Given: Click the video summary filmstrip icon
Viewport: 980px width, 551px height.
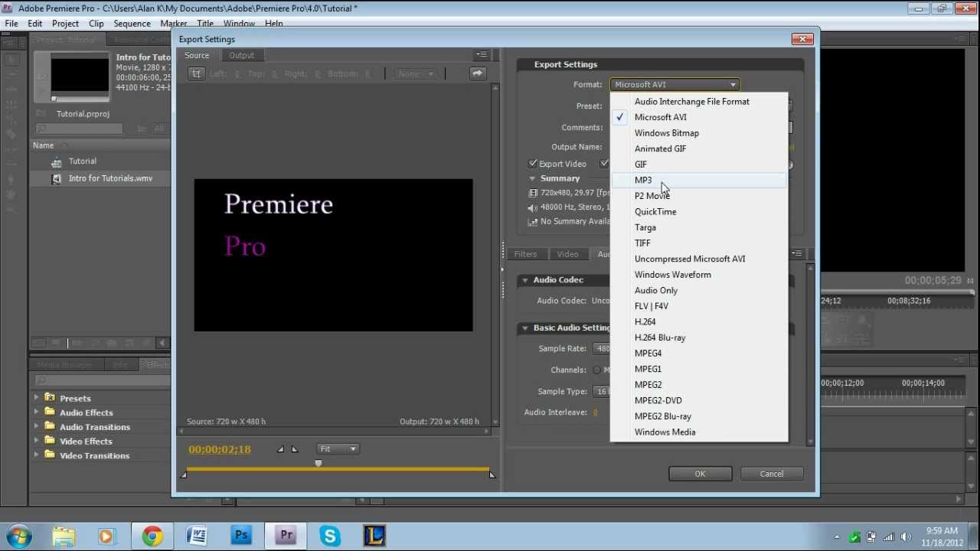Looking at the screenshot, I should [x=532, y=193].
